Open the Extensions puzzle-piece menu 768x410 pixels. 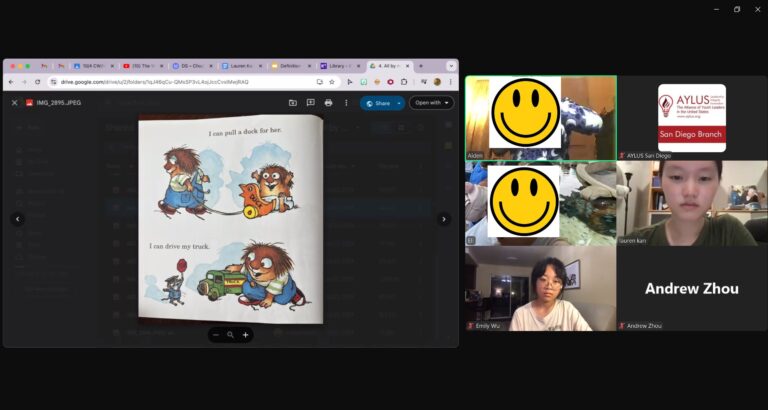pos(404,82)
